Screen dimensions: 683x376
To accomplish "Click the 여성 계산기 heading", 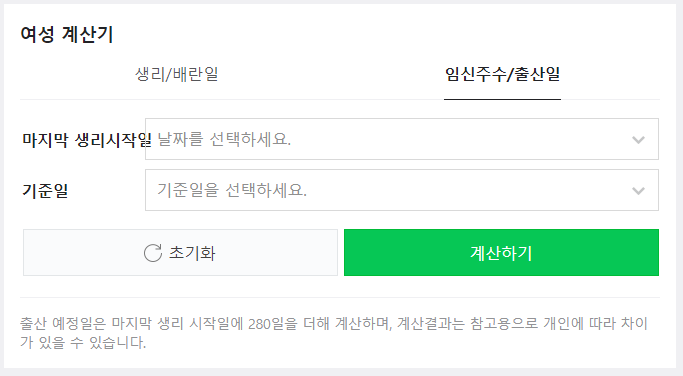I will click(x=67, y=34).
